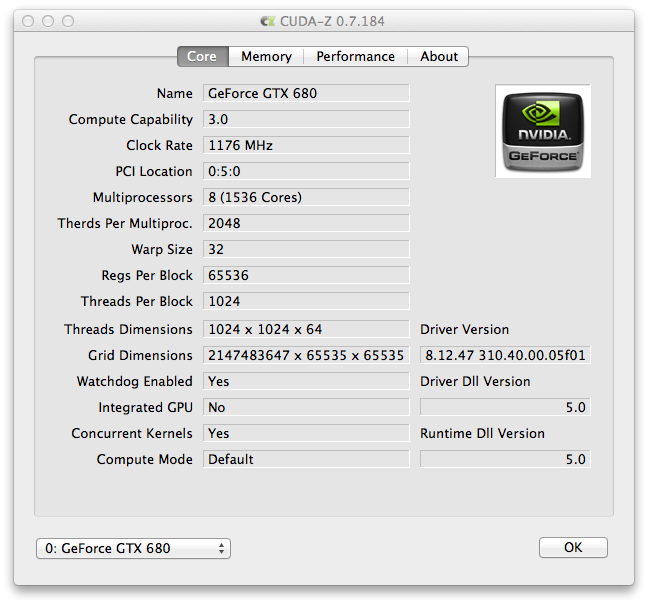Click the Runtime Dll Version value 5.0

tap(505, 459)
